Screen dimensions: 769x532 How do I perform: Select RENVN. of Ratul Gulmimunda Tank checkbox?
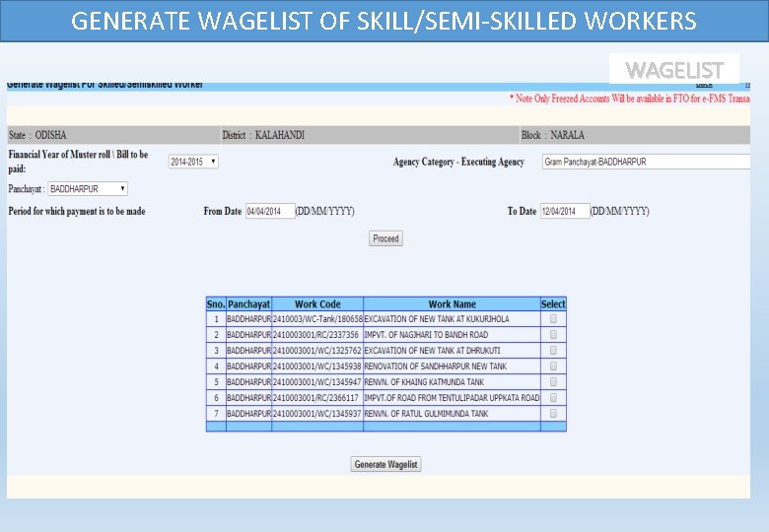pos(553,414)
